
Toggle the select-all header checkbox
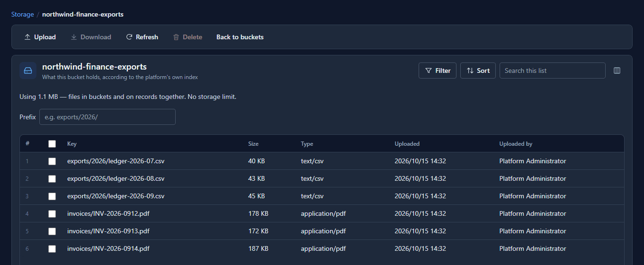pyautogui.click(x=52, y=144)
